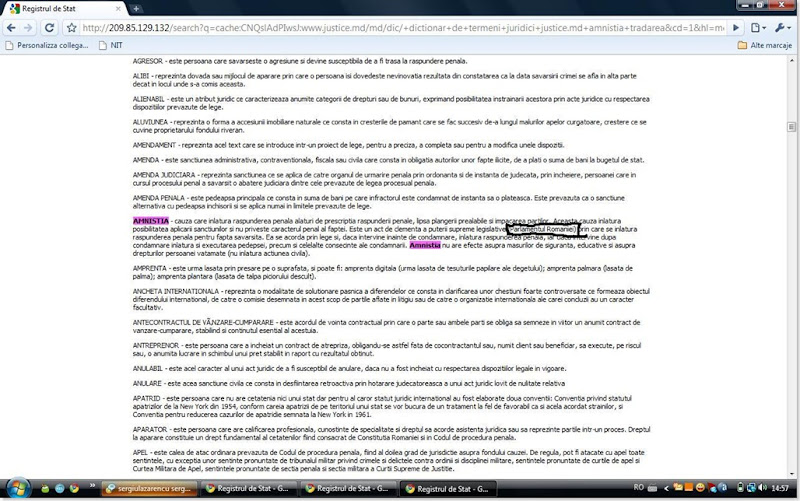
Task: Click inside the URL address bar
Action: tap(403, 28)
